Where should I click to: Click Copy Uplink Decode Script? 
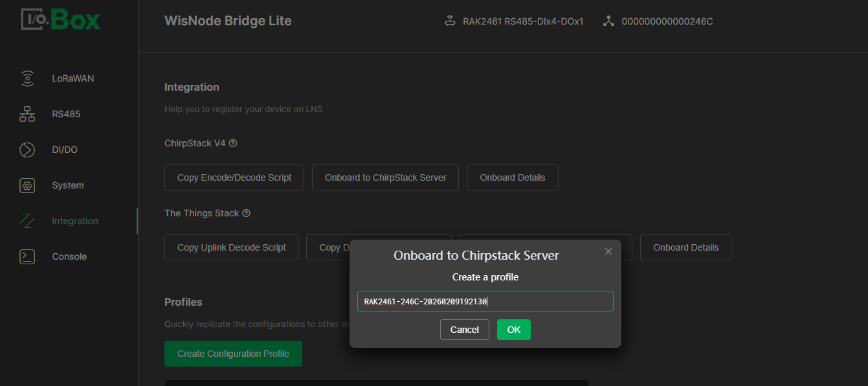point(231,247)
